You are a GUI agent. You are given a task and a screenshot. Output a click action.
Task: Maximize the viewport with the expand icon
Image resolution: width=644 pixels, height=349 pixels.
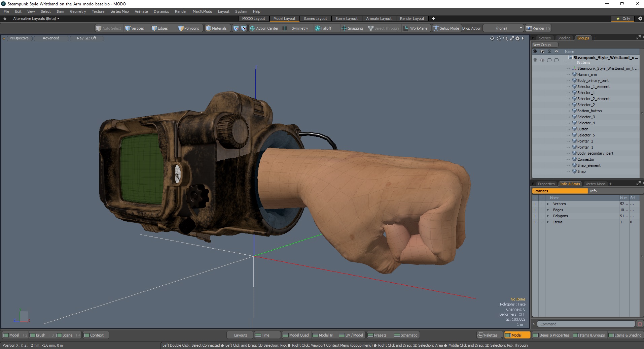point(512,38)
